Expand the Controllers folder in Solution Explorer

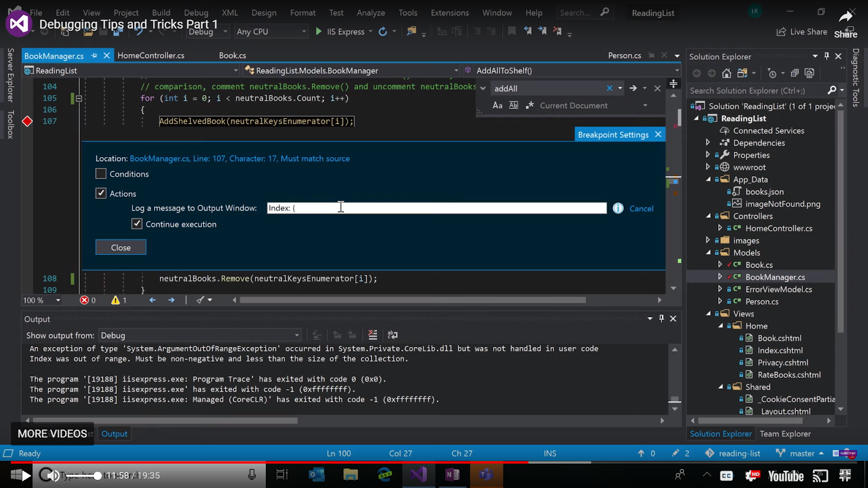pyautogui.click(x=709, y=216)
